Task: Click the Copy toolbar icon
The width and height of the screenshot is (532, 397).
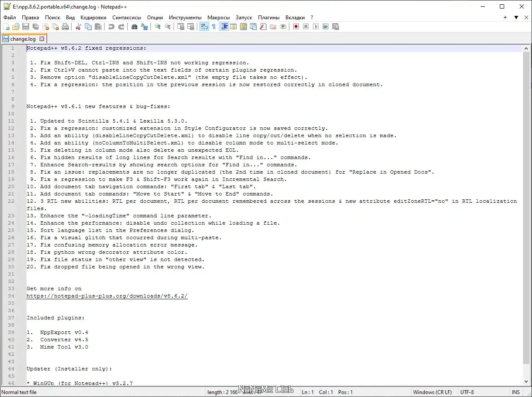Action: point(88,27)
